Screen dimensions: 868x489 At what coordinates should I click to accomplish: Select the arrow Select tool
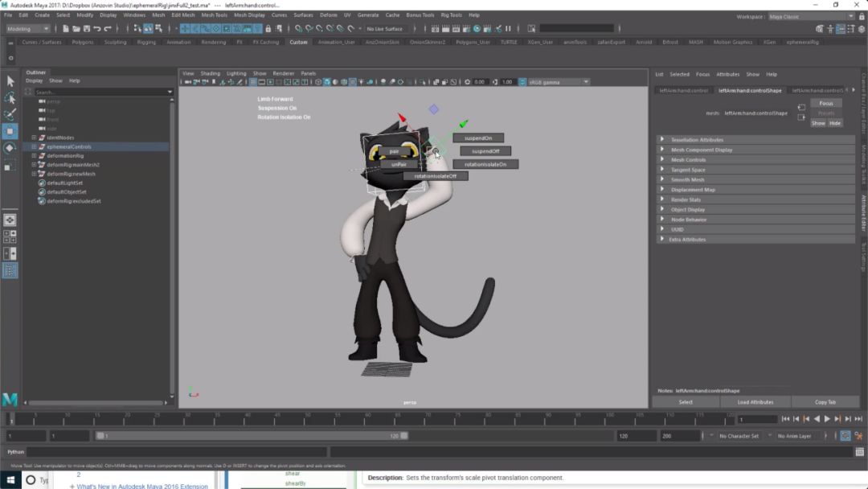point(10,81)
